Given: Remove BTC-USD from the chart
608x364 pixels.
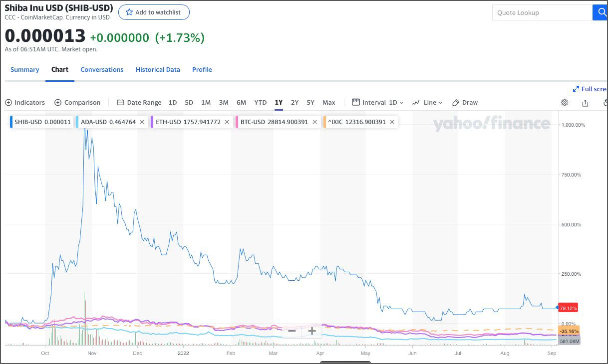Looking at the screenshot, I should pos(315,122).
